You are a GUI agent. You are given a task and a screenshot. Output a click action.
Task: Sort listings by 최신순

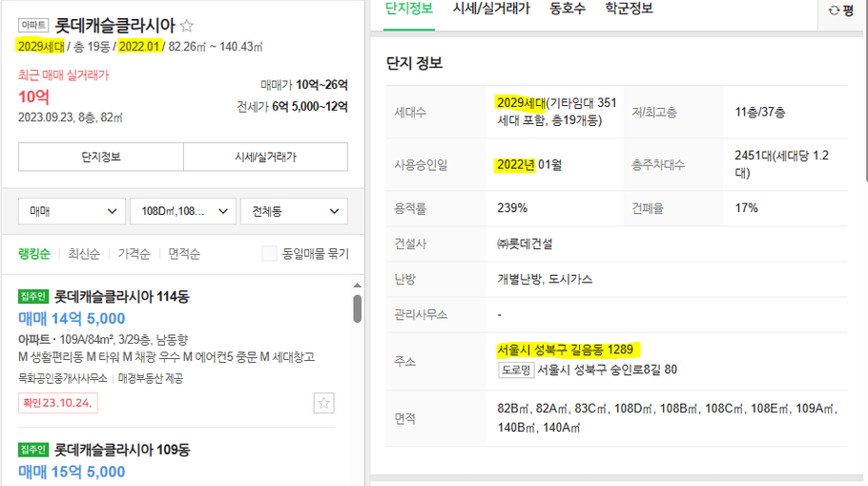click(x=84, y=254)
